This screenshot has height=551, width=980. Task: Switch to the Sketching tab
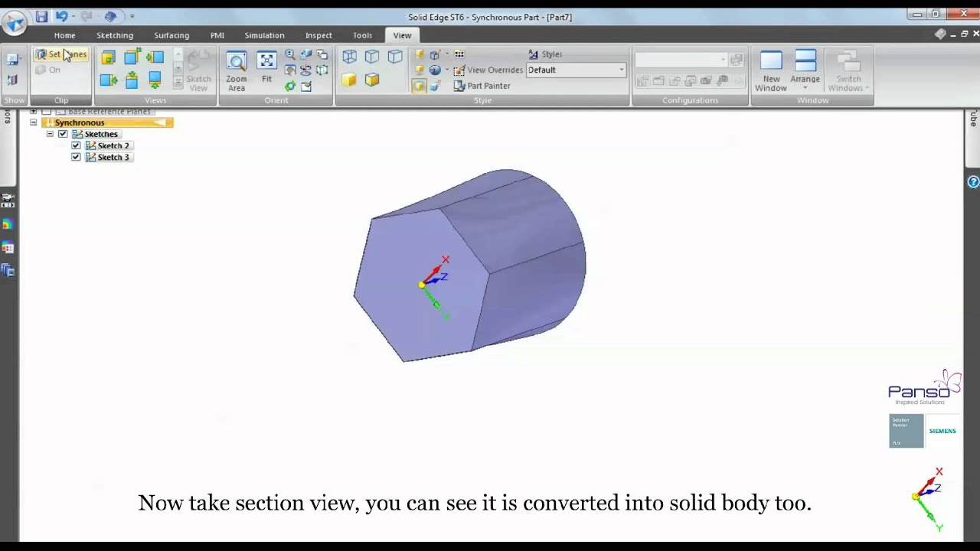115,35
